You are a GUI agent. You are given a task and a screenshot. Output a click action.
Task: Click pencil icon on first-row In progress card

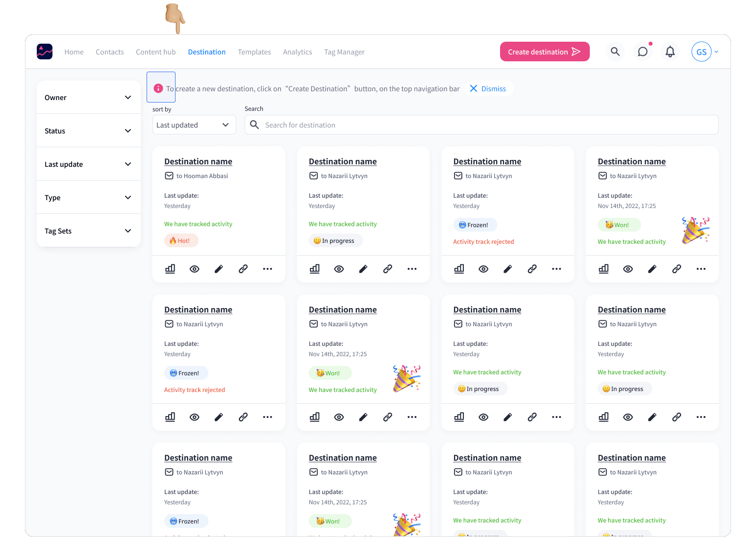coord(363,269)
